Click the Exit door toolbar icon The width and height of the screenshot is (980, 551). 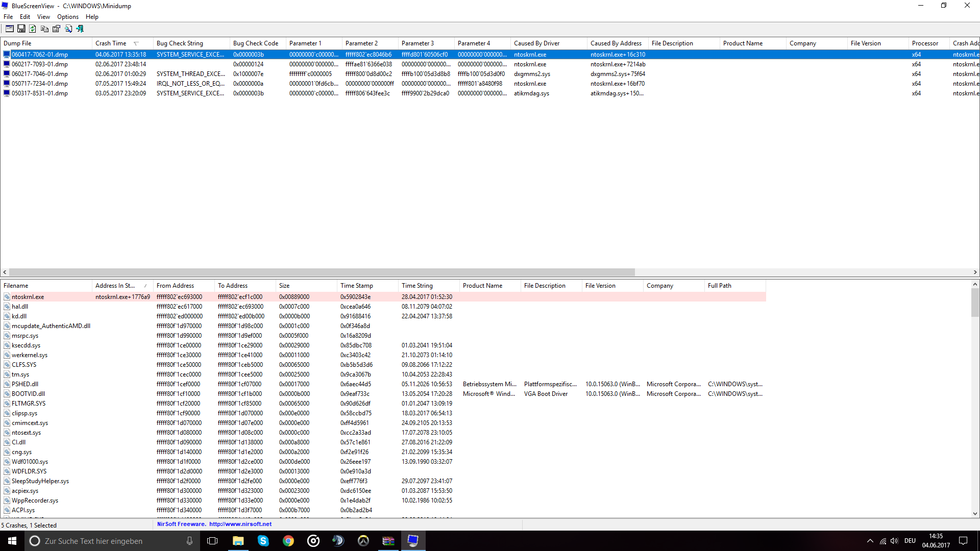point(80,29)
